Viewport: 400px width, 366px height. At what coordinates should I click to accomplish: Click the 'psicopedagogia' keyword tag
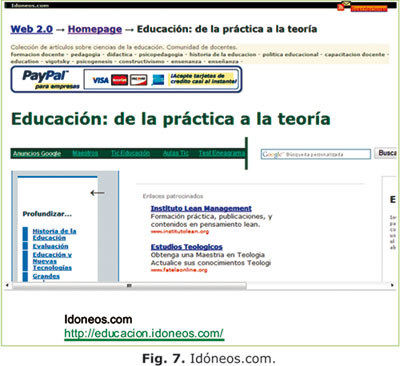[x=161, y=54]
